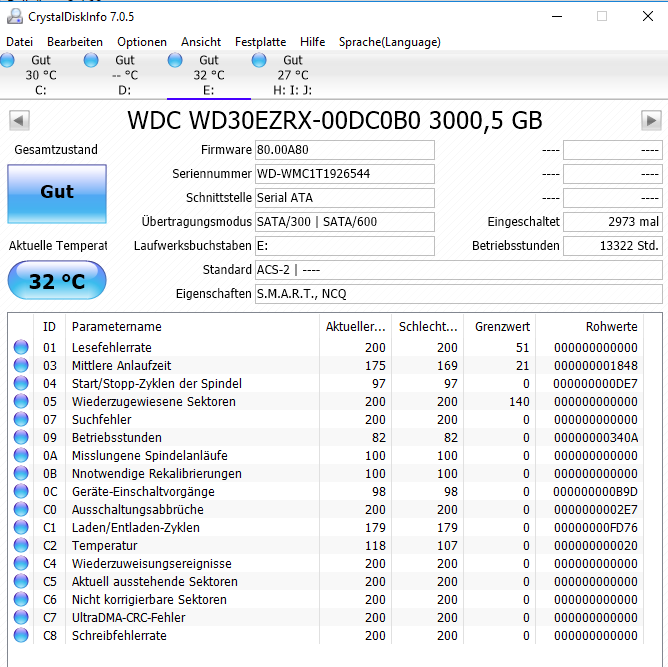Open the Optionen menu
This screenshot has width=668, height=667.
(142, 42)
